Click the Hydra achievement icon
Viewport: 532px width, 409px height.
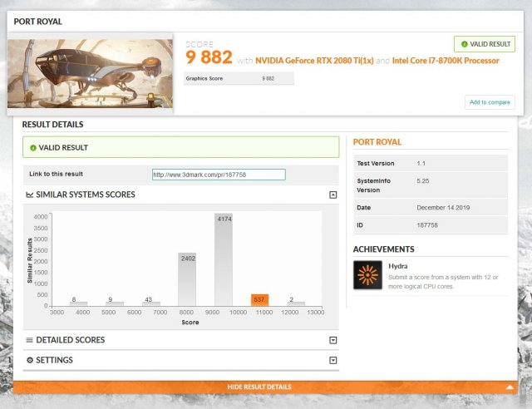pos(367,275)
